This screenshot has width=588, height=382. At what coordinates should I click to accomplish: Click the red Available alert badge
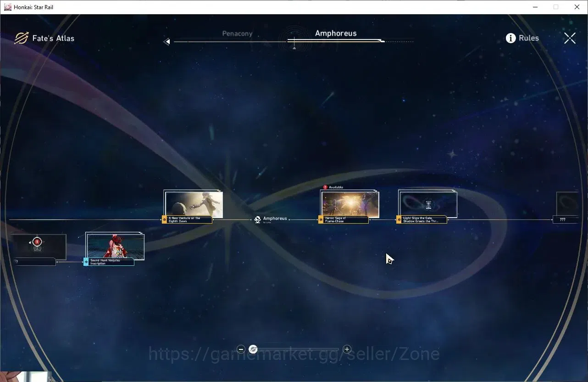tap(325, 187)
